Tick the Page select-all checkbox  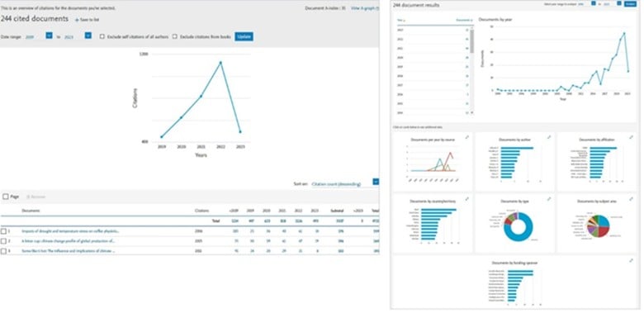[x=5, y=197]
